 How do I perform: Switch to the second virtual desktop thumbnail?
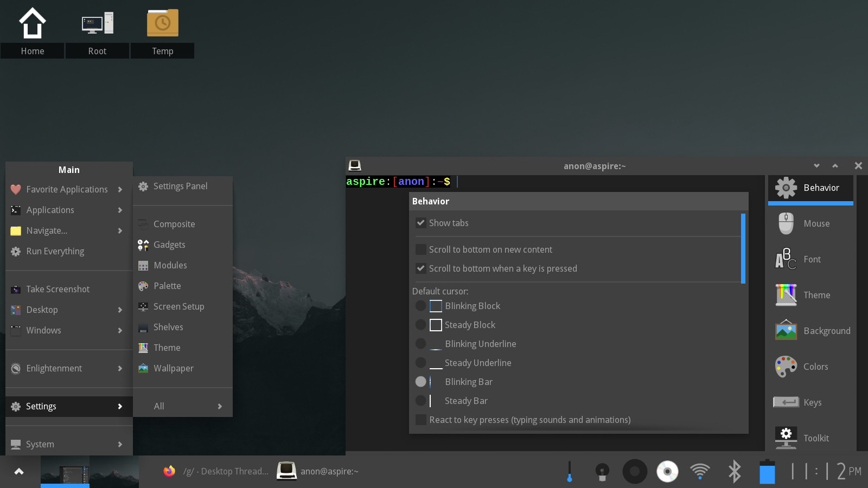[x=114, y=471]
